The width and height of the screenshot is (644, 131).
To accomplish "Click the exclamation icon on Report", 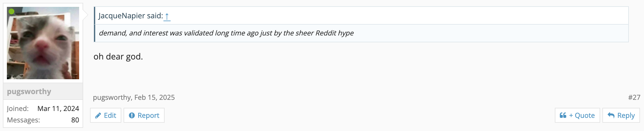I will 132,116.
